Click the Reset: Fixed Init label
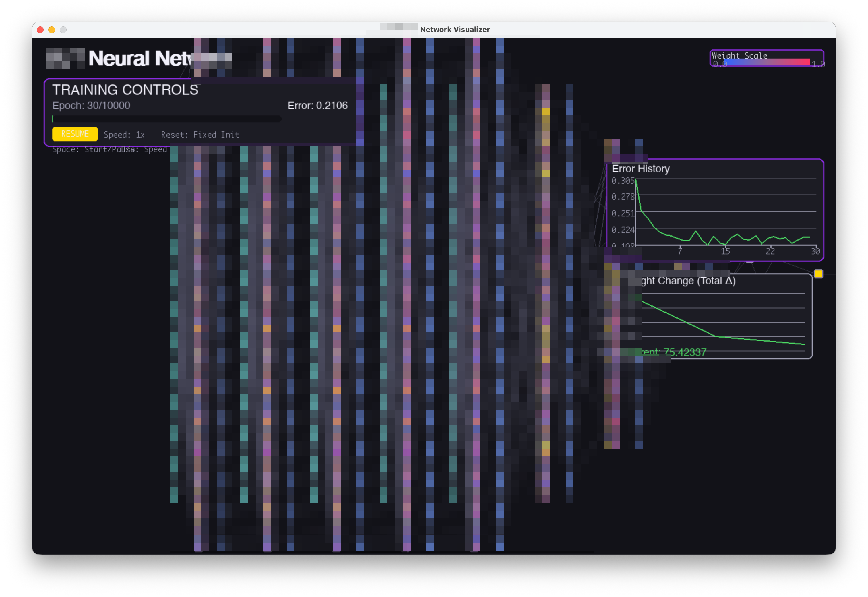The height and width of the screenshot is (597, 868). tap(200, 135)
